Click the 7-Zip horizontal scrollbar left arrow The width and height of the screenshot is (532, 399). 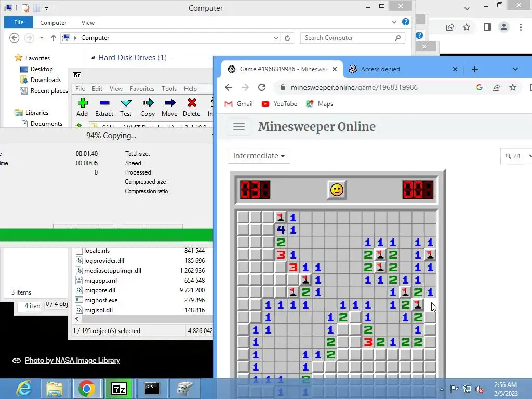tap(77, 319)
